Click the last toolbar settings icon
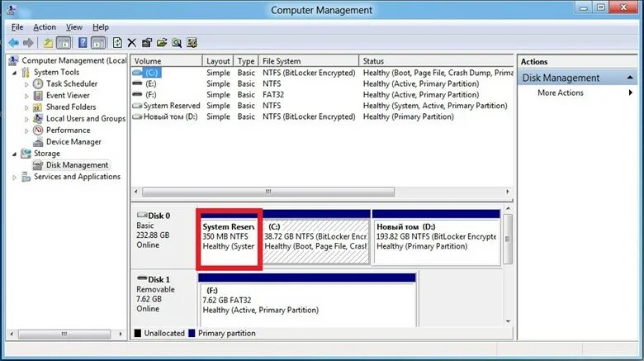Image resolution: width=644 pixels, height=361 pixels. pyautogui.click(x=192, y=43)
